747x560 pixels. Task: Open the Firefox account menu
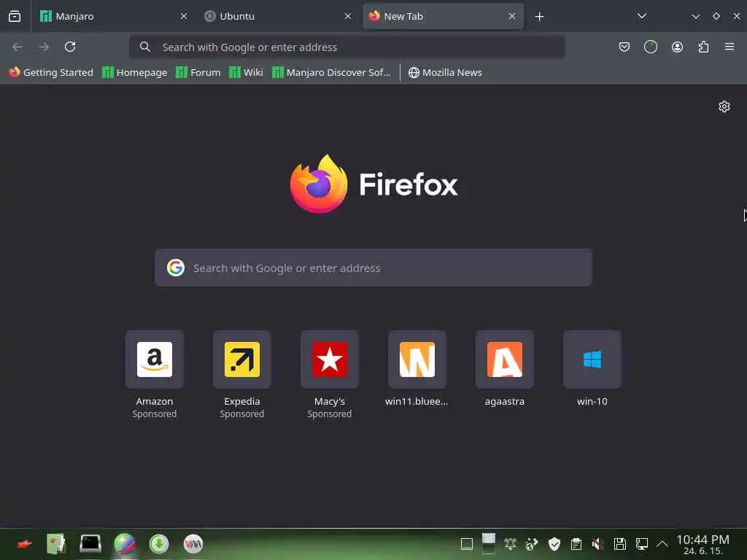(677, 47)
